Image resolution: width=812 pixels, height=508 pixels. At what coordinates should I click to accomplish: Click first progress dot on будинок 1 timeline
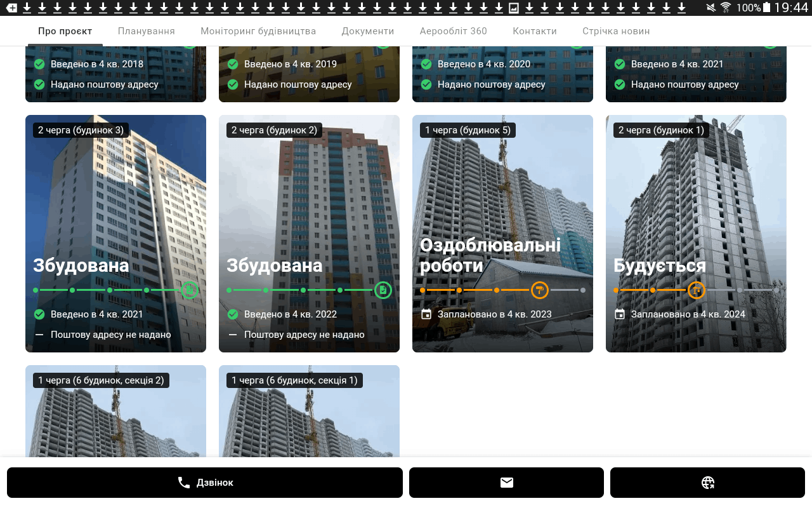pyautogui.click(x=616, y=290)
